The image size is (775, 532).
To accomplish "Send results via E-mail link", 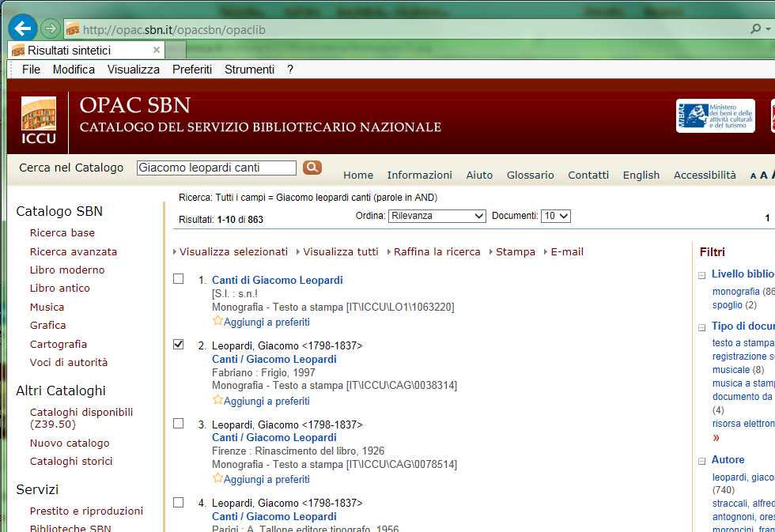I will 567,252.
